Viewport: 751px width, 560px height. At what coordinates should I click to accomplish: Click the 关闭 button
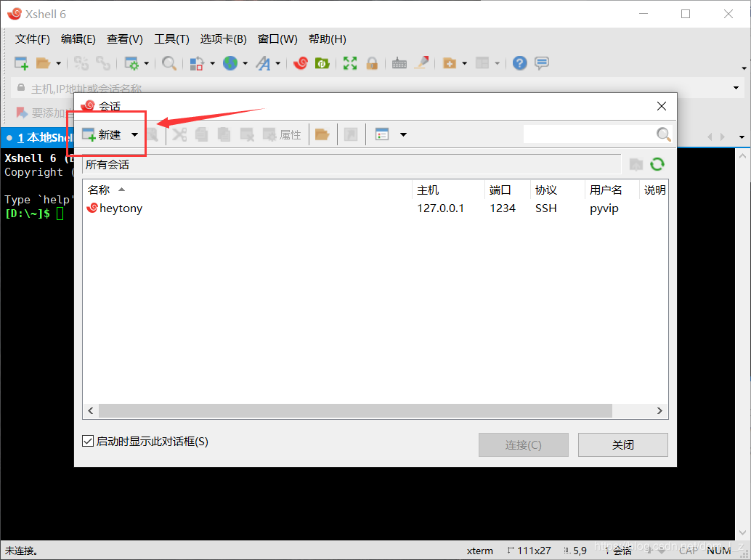coord(622,445)
